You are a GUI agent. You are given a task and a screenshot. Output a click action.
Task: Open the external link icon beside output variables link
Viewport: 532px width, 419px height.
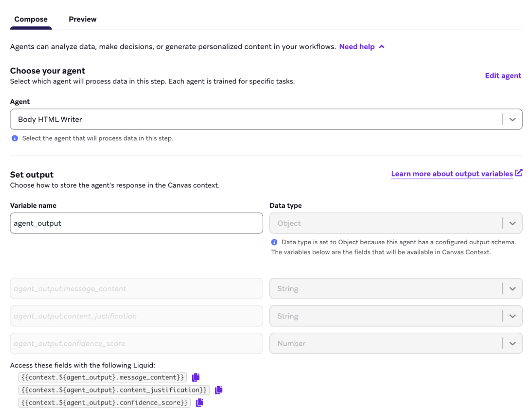pos(519,173)
